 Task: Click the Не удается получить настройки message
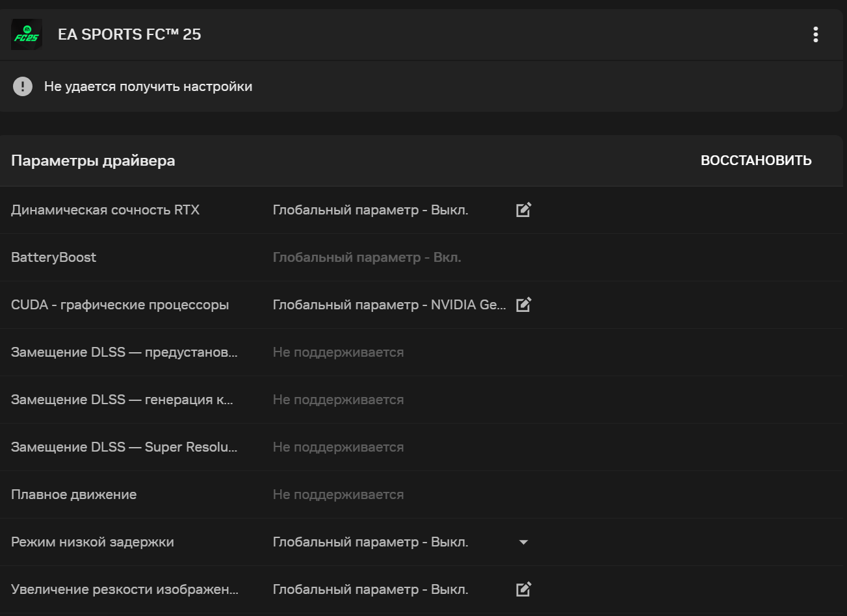coord(148,86)
